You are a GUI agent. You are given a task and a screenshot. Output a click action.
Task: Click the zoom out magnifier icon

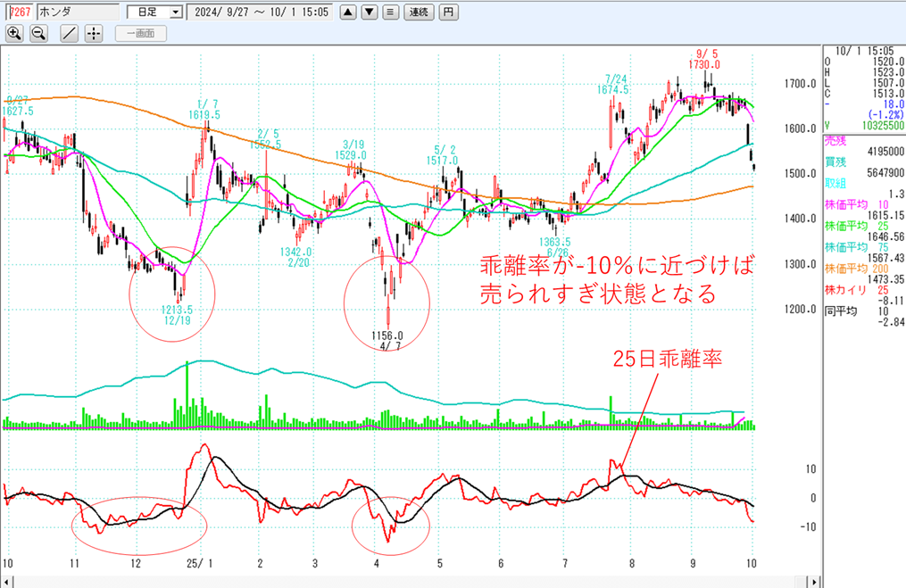tap(38, 33)
